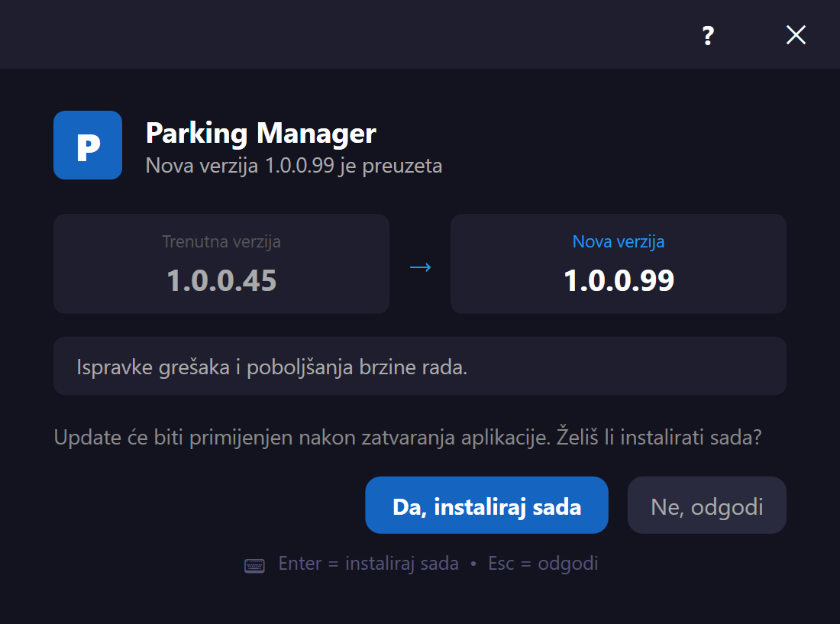Image resolution: width=840 pixels, height=624 pixels.
Task: Click "Esc = odgodi" hint
Action: click(543, 564)
